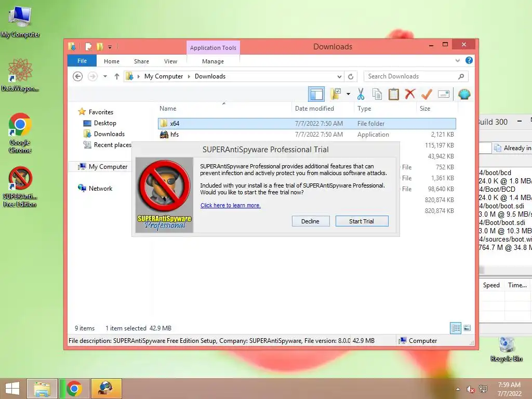
Task: Click the red X Delete icon
Action: (x=410, y=94)
